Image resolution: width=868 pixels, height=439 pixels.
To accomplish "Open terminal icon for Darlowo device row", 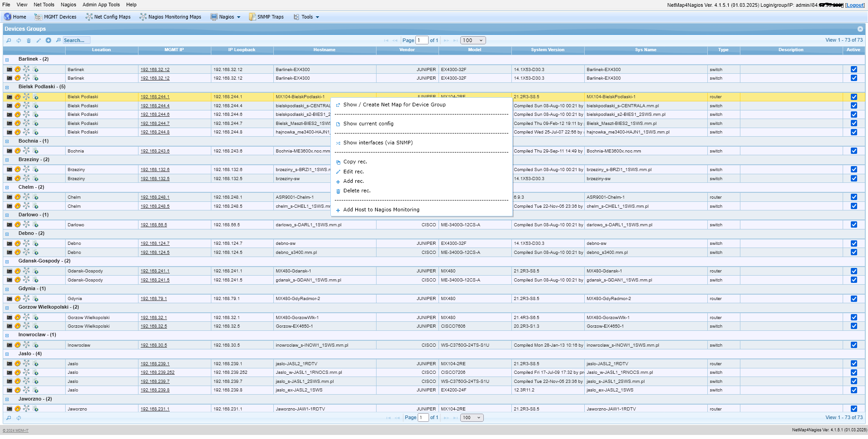I will pyautogui.click(x=10, y=225).
